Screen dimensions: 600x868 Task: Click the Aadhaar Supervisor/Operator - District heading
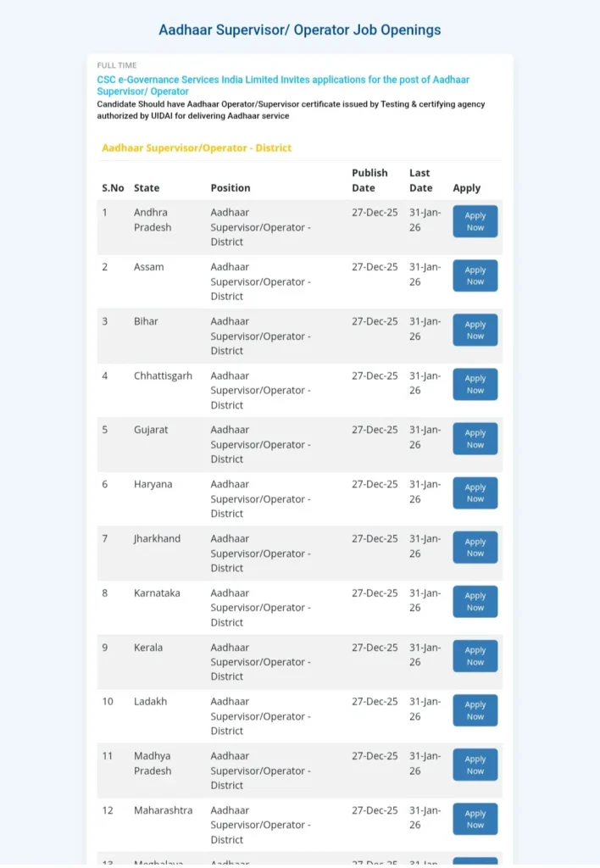point(197,147)
